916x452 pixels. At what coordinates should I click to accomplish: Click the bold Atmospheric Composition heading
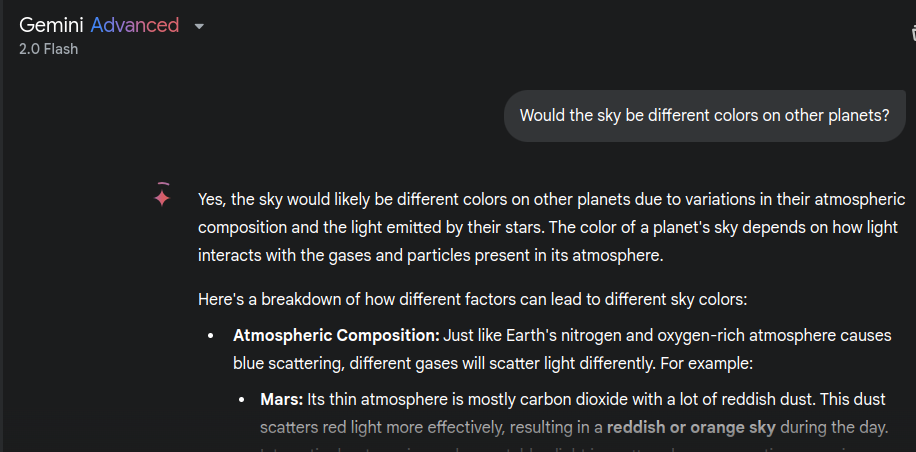[x=336, y=336]
